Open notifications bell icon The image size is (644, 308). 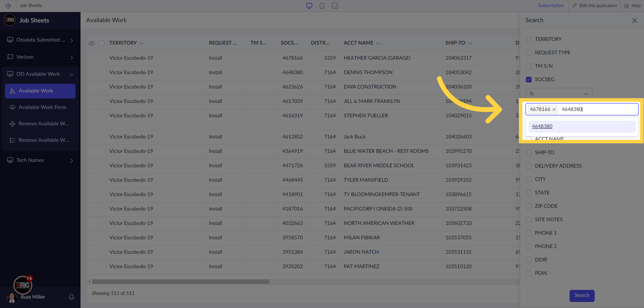click(71, 297)
